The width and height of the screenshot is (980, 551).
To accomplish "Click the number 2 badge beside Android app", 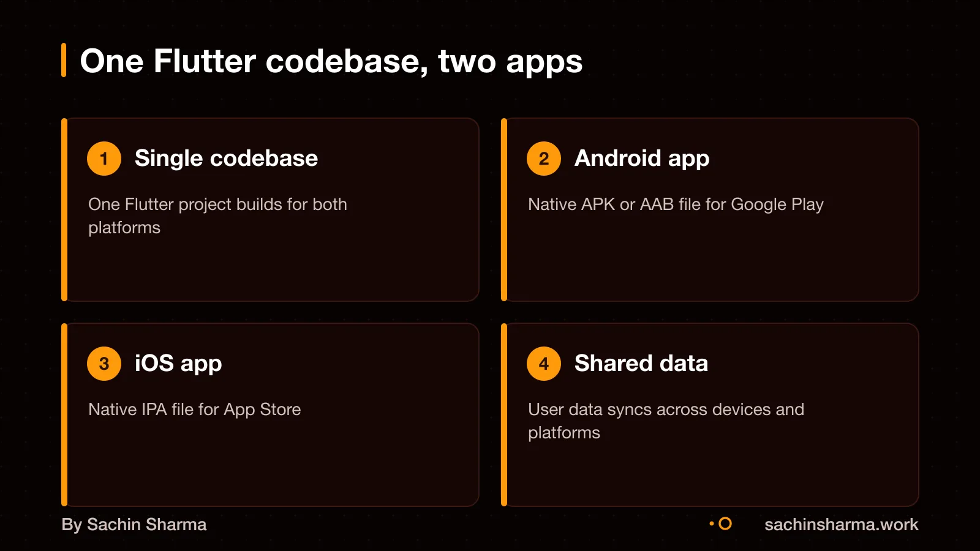I will tap(544, 159).
